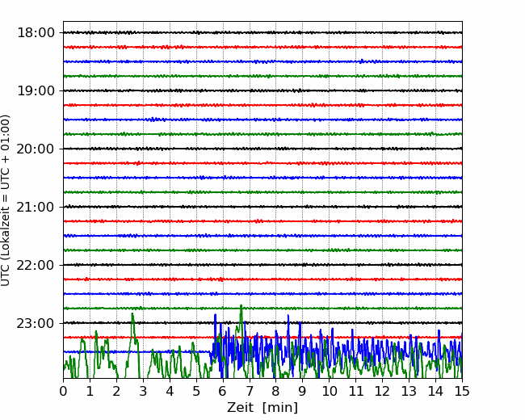This screenshot has width=525, height=420.
Task: Select the 21:00 time label
Action: [36, 207]
